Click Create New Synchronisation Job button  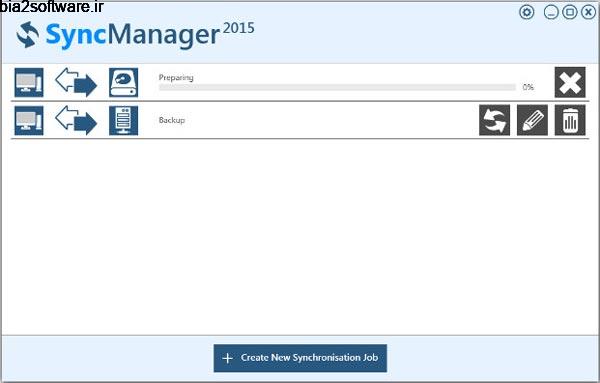(300, 358)
